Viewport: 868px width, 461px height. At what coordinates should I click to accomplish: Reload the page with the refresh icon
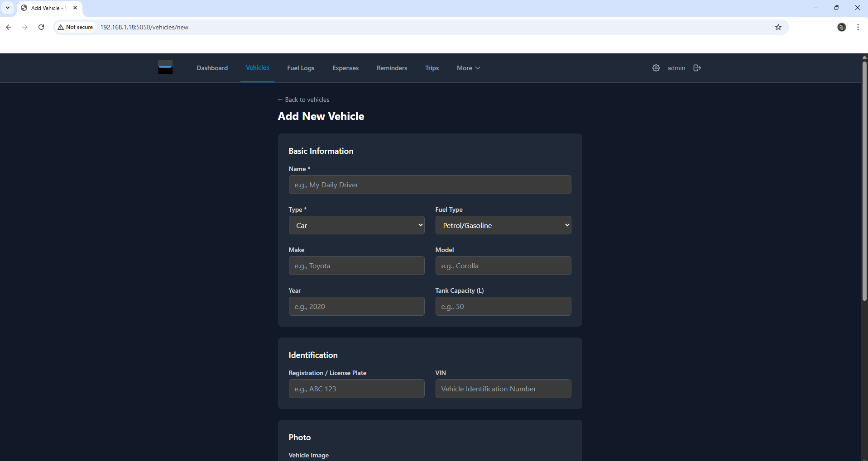tap(41, 27)
